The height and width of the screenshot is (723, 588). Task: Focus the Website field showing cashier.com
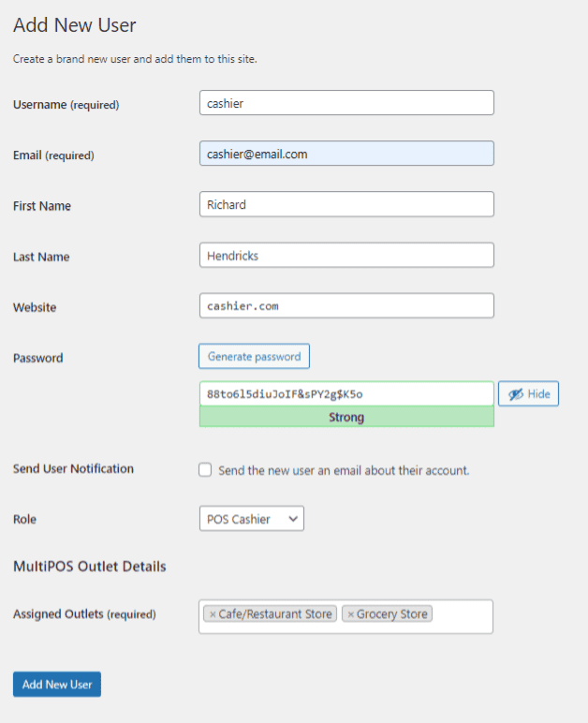point(345,306)
